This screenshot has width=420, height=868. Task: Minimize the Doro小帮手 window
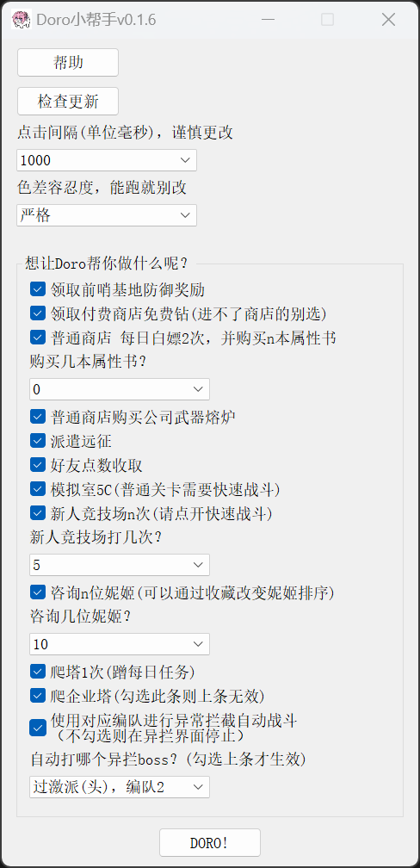(269, 20)
